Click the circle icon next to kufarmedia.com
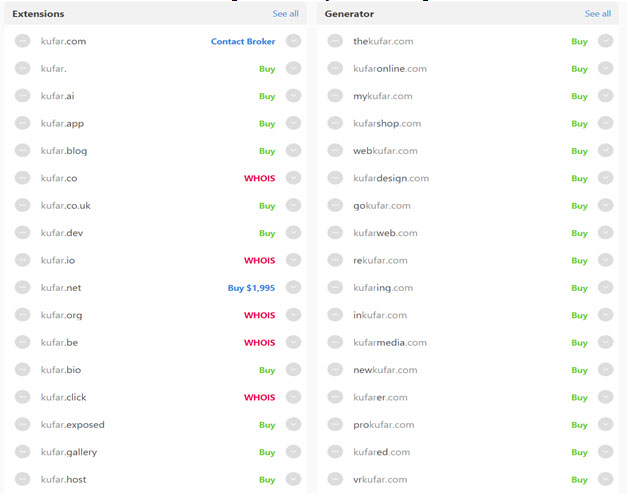Screen dimensions: 628x503 point(335,342)
